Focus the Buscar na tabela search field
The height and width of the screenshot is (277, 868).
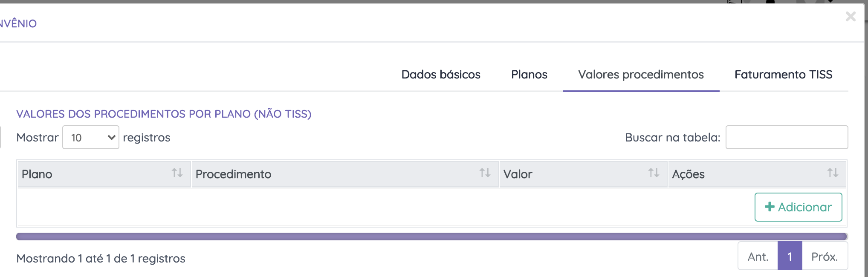[x=787, y=137]
